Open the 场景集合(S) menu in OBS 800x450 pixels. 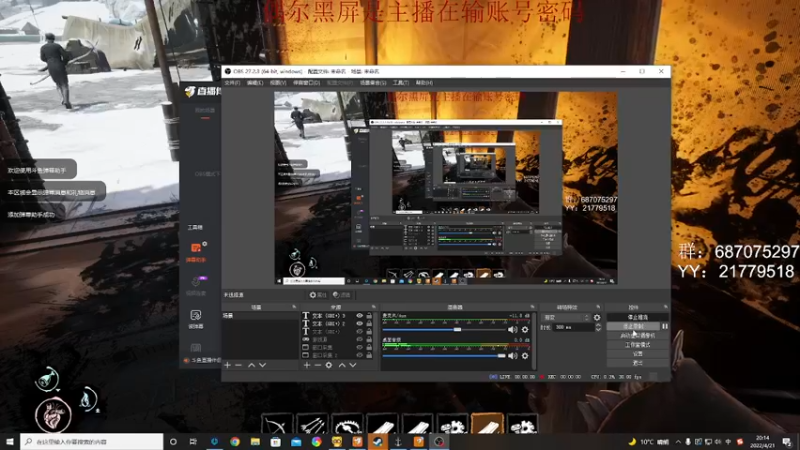[373, 83]
